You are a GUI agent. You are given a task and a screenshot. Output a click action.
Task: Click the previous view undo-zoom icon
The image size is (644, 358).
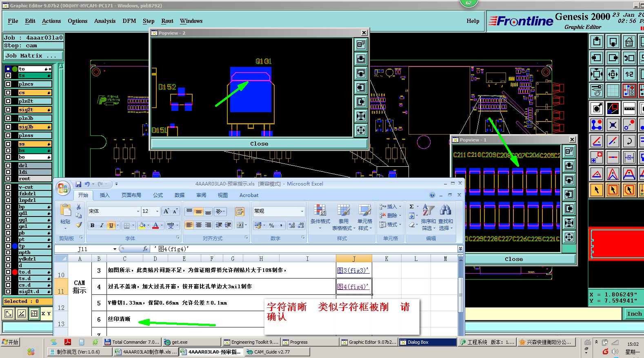pyautogui.click(x=629, y=58)
